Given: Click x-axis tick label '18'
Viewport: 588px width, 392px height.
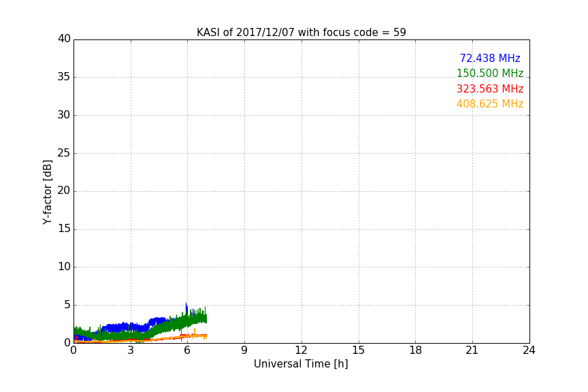Looking at the screenshot, I should [416, 350].
